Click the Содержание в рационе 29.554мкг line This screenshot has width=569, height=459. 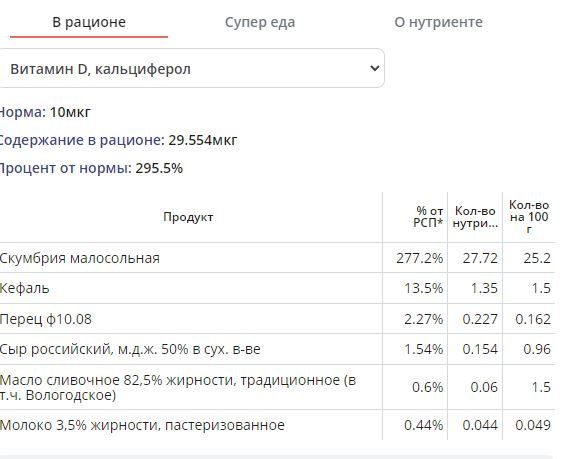point(118,140)
